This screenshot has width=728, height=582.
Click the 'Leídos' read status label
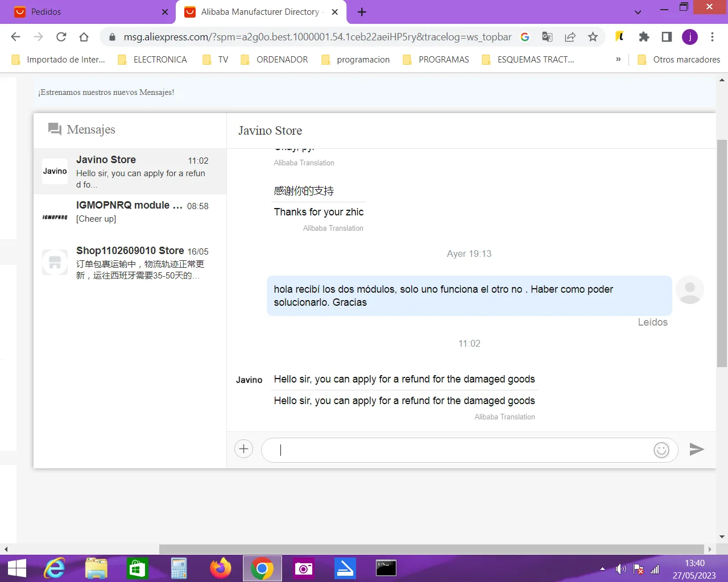652,322
